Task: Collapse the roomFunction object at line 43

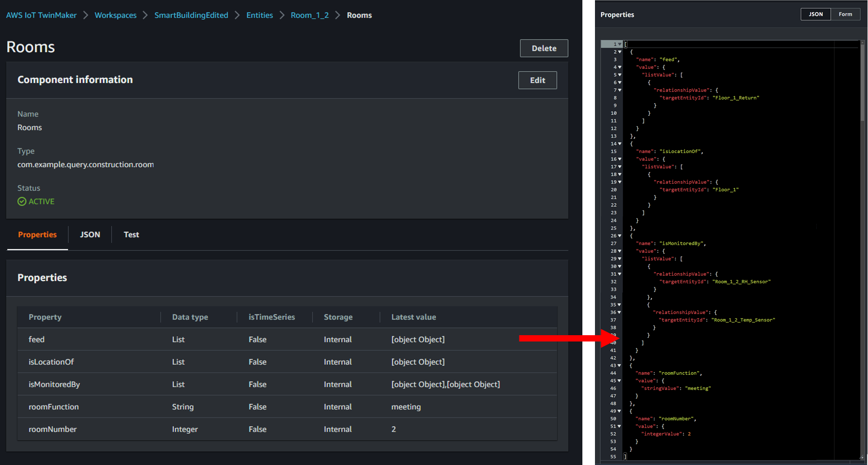Action: click(619, 365)
